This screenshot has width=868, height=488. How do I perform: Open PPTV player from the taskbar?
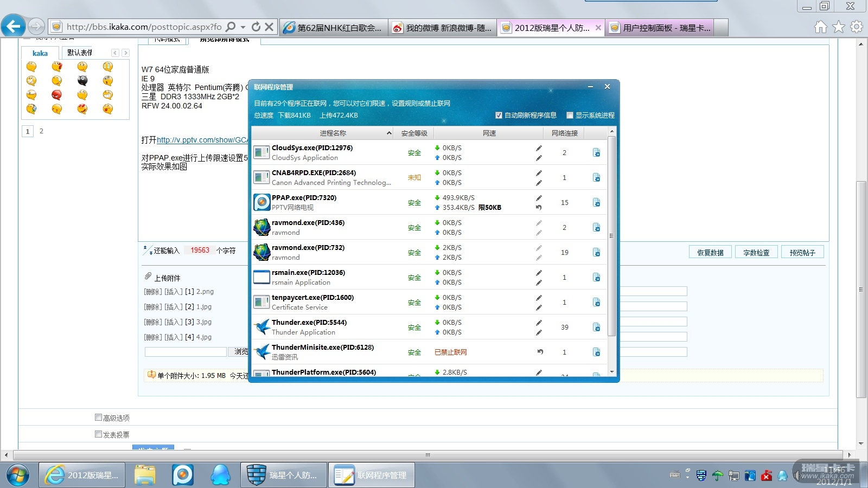(x=183, y=475)
